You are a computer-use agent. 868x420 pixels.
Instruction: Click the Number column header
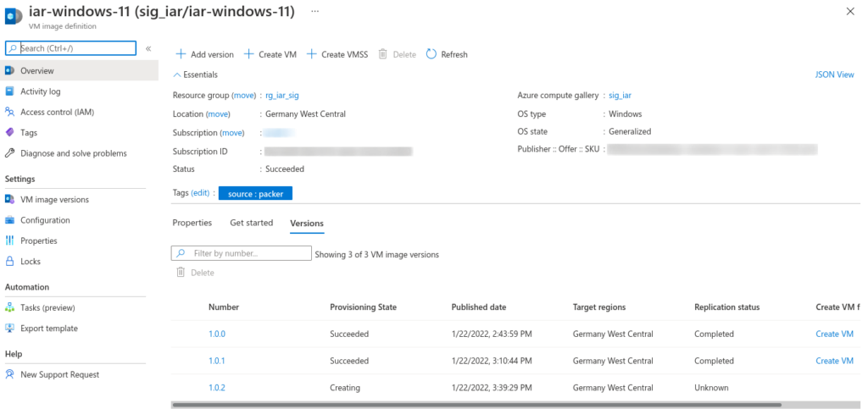coord(224,307)
